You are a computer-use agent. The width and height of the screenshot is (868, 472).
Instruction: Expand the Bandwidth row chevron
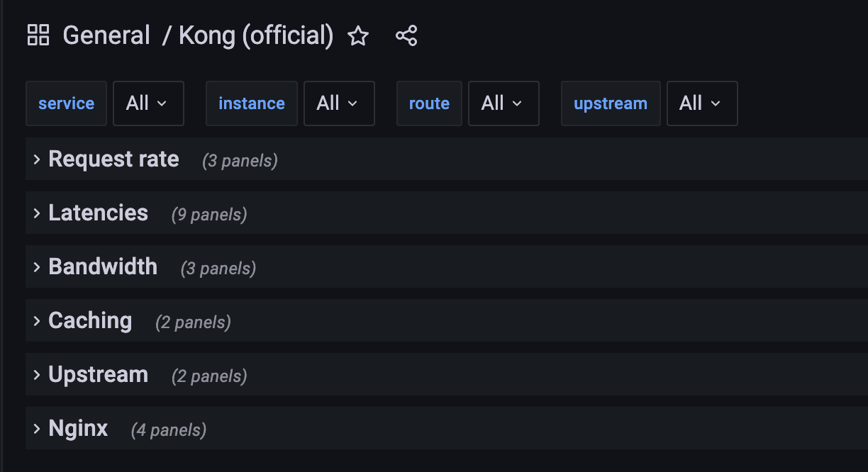[x=37, y=267]
